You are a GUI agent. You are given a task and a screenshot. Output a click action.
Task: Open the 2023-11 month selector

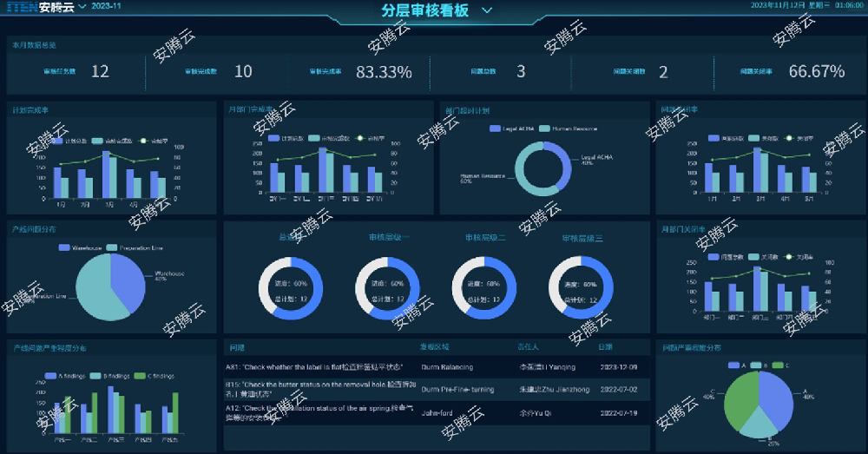(x=107, y=7)
